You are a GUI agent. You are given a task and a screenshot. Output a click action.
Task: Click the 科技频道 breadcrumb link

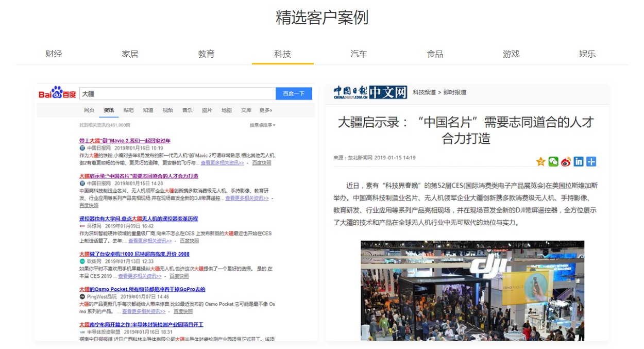(424, 92)
